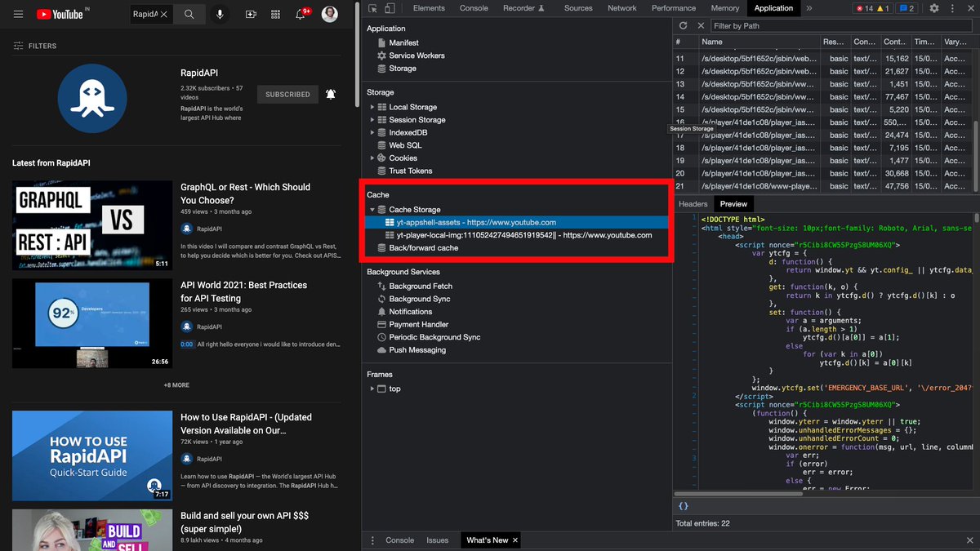Toggle the device toolbar icon

390,8
